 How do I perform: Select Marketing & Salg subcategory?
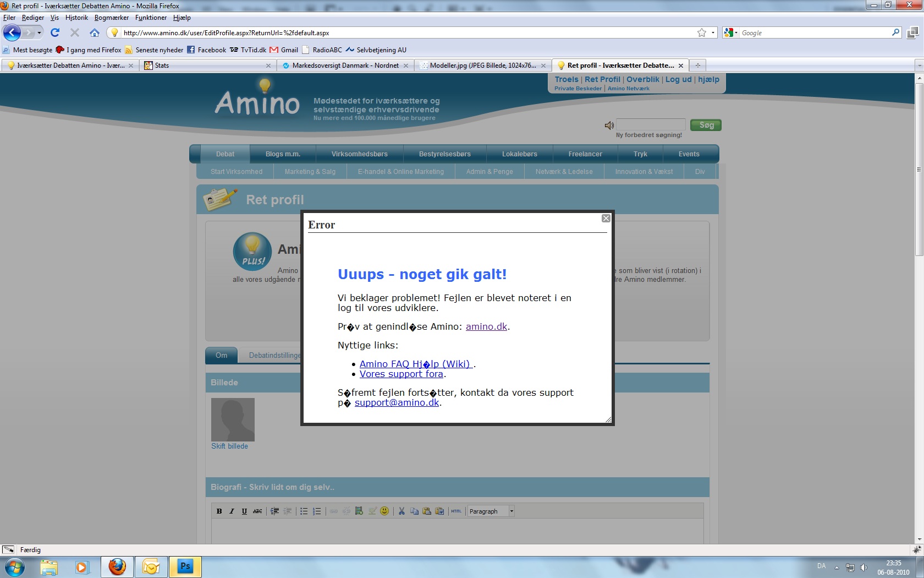click(310, 172)
